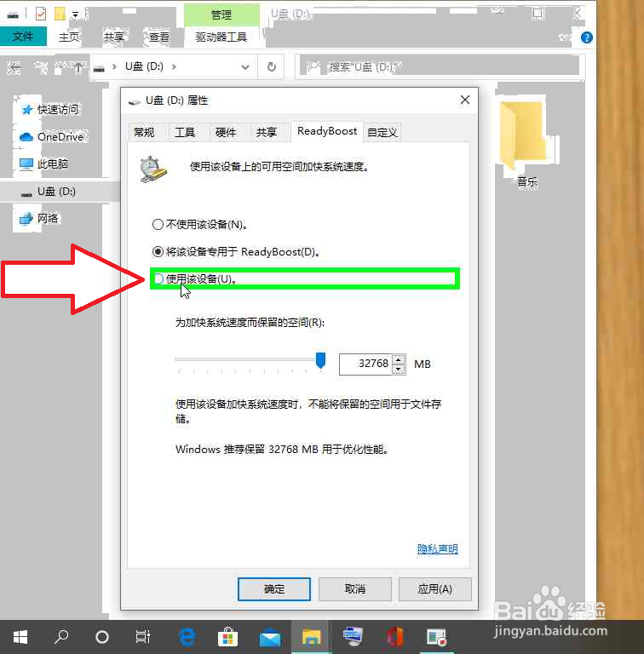Click the U盘 (D:) address bar segment
The width and height of the screenshot is (644, 654).
pos(144,66)
